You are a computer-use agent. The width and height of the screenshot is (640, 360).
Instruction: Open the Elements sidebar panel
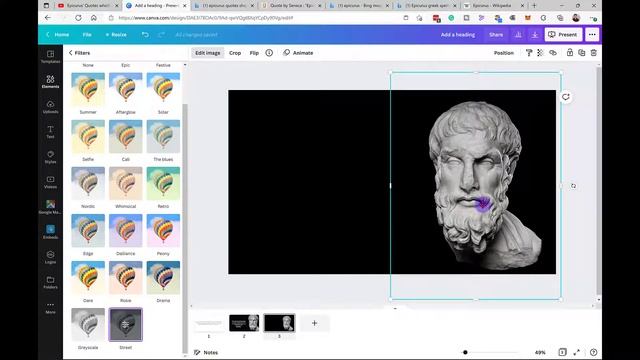50,82
